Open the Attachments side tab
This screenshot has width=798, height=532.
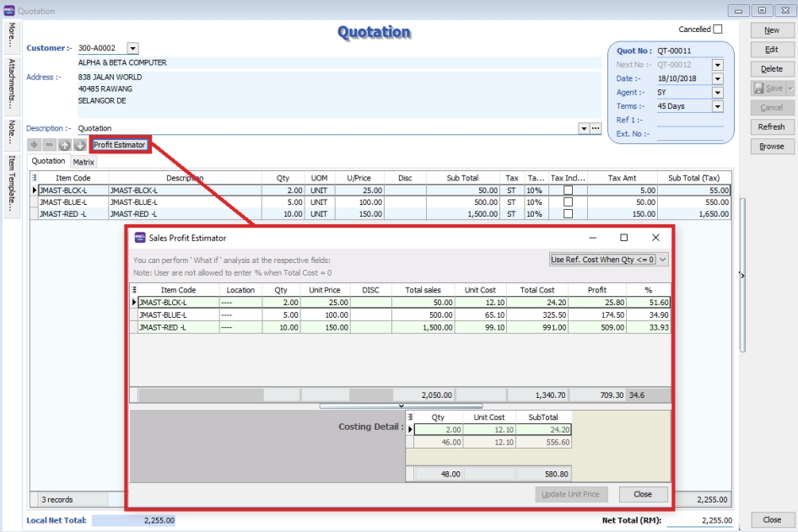[x=12, y=84]
